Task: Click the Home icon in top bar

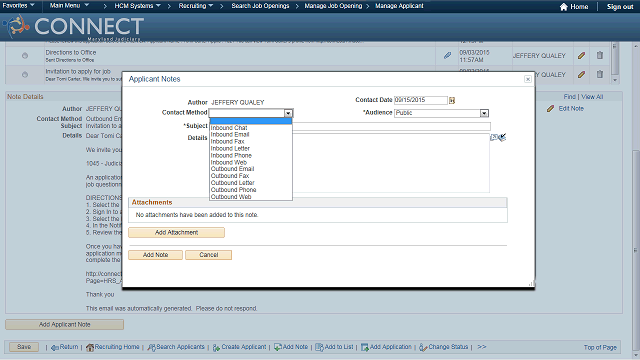Action: 564,7
